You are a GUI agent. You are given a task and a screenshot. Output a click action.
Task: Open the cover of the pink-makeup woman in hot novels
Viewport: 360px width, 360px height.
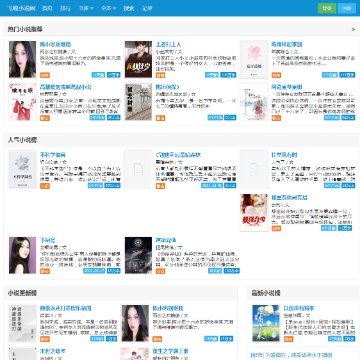pyautogui.click(x=22, y=59)
